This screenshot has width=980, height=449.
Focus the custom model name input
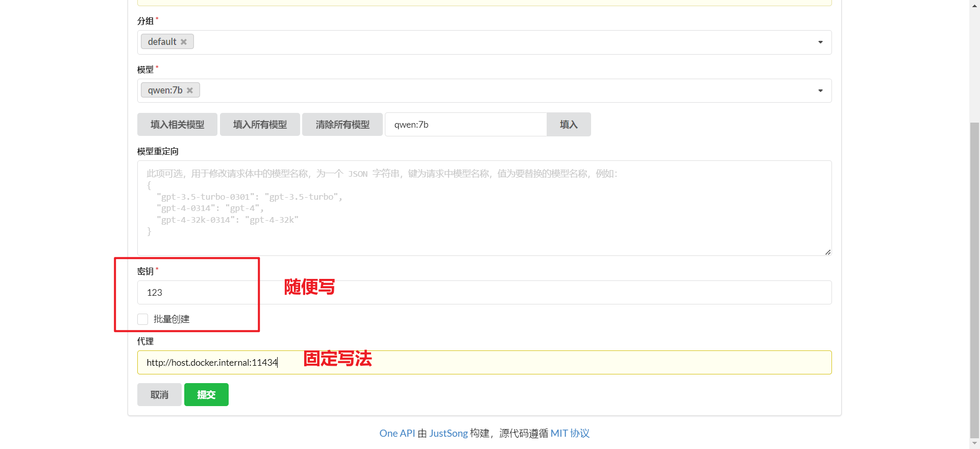[x=465, y=125]
